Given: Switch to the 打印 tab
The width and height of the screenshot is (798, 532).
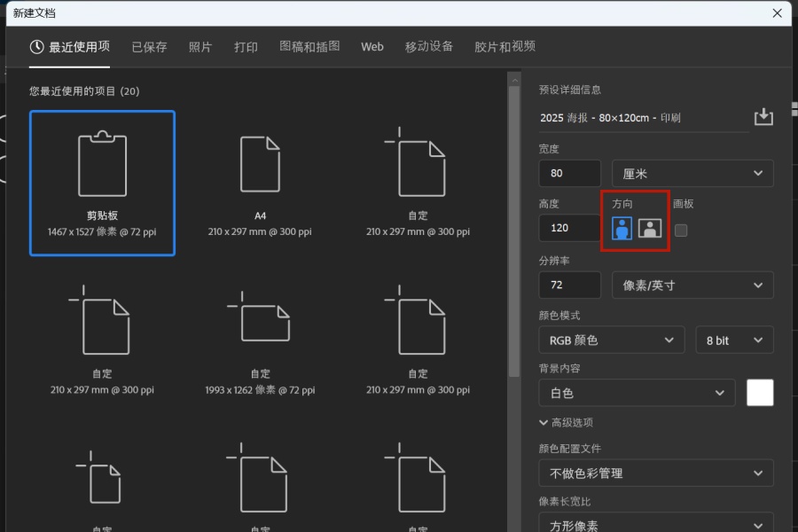Looking at the screenshot, I should point(246,47).
